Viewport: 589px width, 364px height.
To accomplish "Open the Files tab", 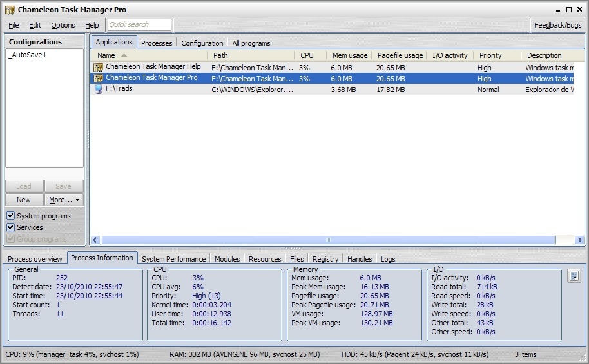I will tap(296, 259).
